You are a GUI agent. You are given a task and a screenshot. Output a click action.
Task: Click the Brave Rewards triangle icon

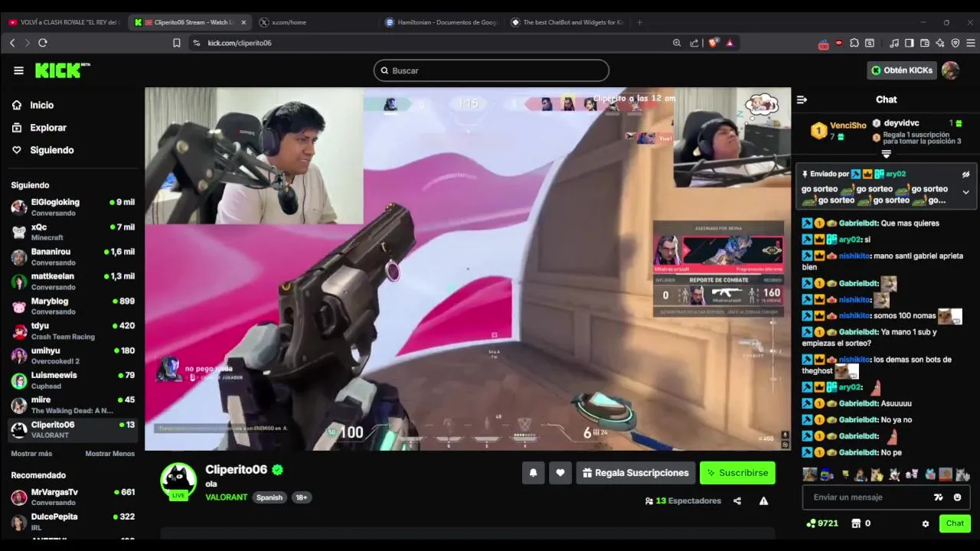click(730, 43)
